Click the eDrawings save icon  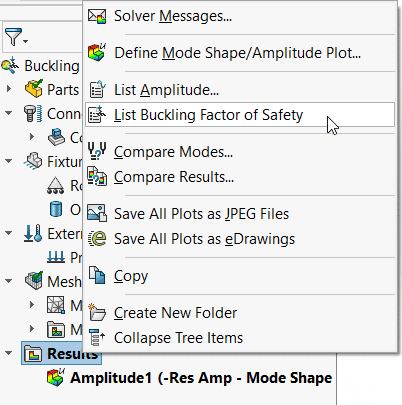pyautogui.click(x=97, y=239)
